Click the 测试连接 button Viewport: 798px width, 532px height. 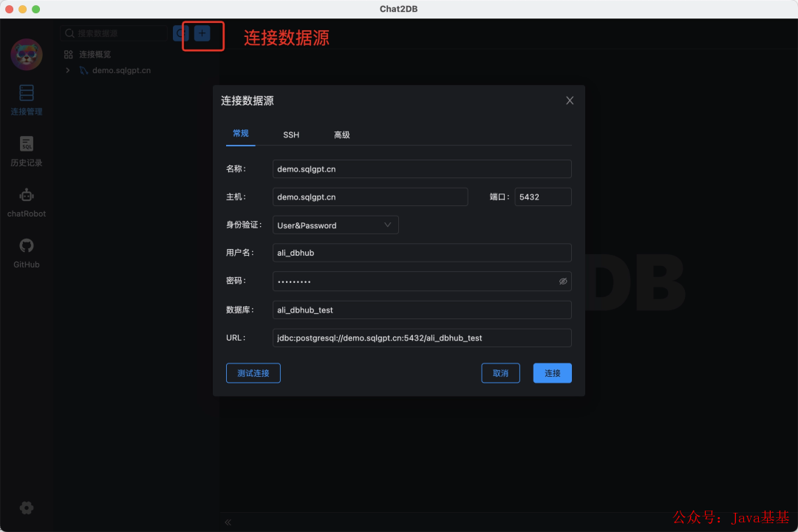pyautogui.click(x=253, y=373)
